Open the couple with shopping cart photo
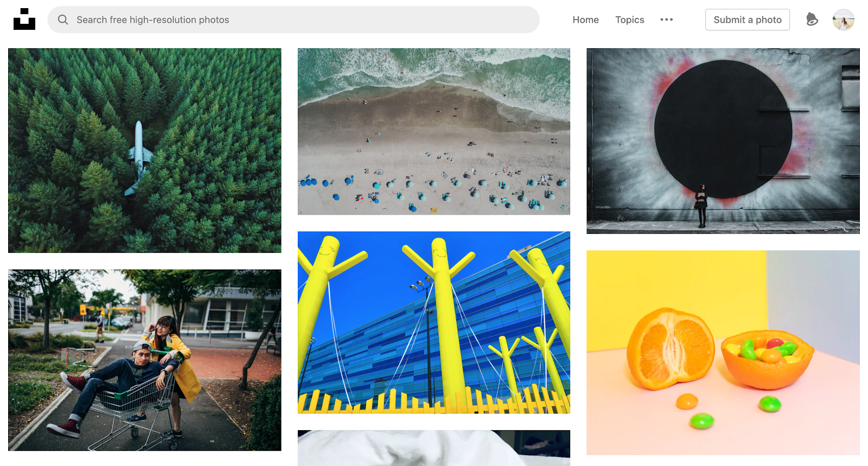 pyautogui.click(x=145, y=360)
